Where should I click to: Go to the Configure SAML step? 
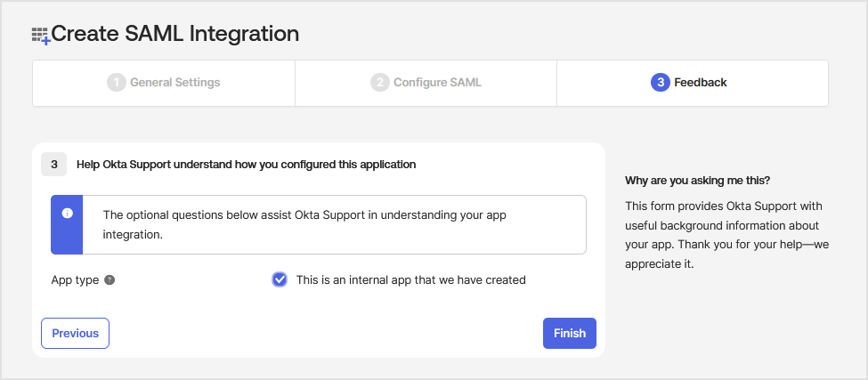(x=426, y=83)
